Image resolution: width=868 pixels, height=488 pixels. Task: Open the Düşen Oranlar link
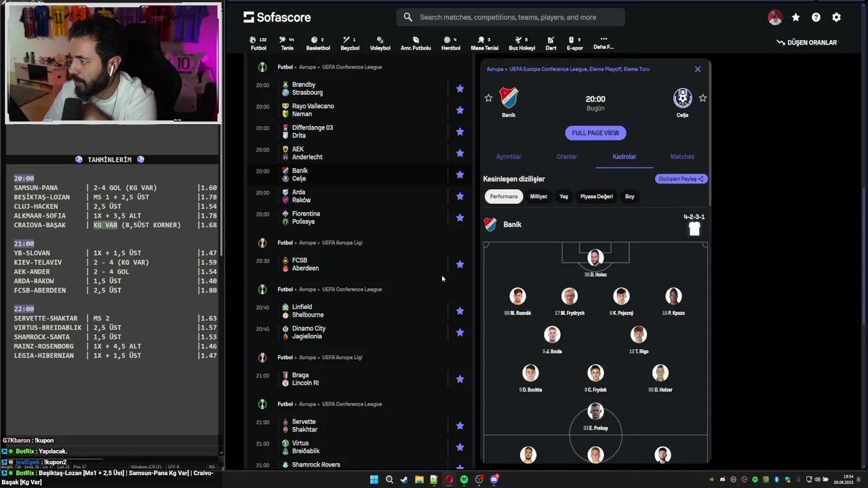(x=806, y=43)
